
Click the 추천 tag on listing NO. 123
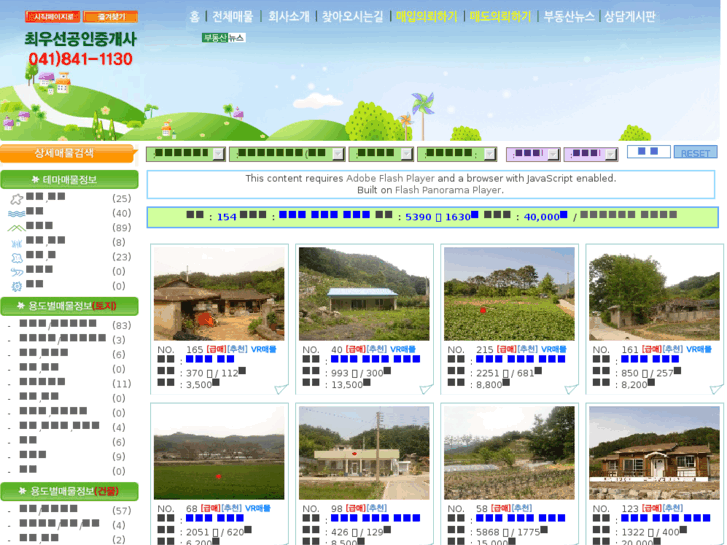click(673, 508)
